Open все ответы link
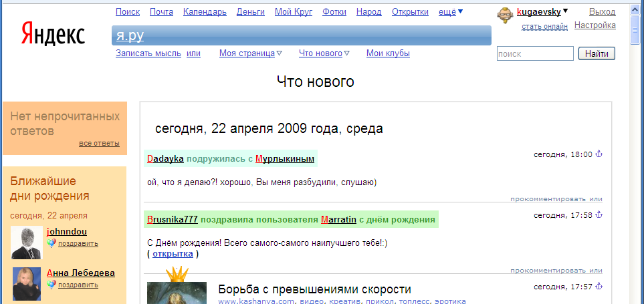The height and width of the screenshot is (304, 644). 100,143
